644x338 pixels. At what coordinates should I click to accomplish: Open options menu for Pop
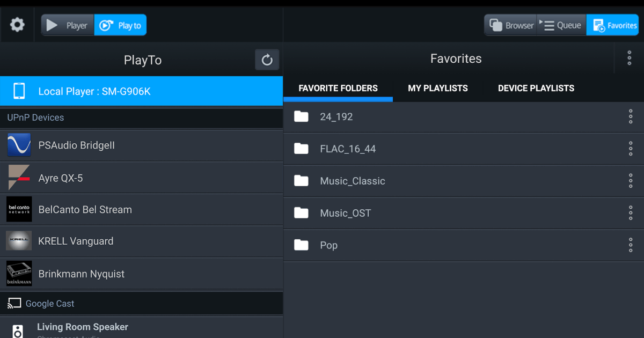(x=631, y=245)
